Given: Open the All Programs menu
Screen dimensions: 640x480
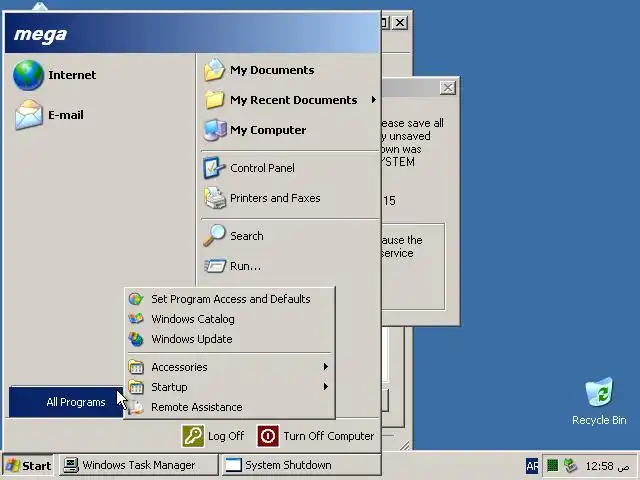Looking at the screenshot, I should click(x=66, y=402).
